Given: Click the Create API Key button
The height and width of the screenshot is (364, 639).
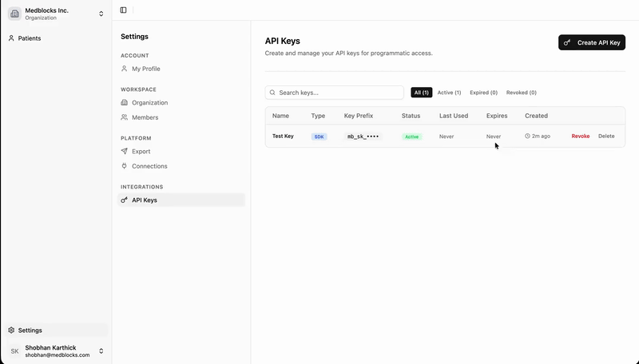Looking at the screenshot, I should pyautogui.click(x=592, y=42).
